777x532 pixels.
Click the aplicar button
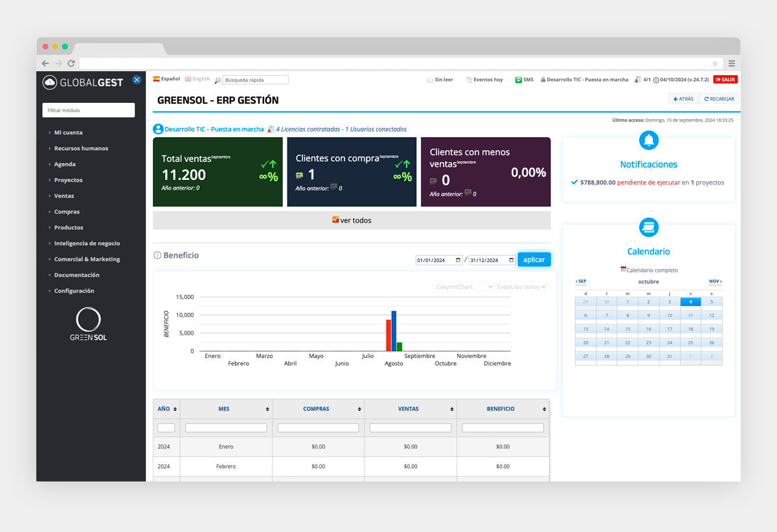pos(534,260)
